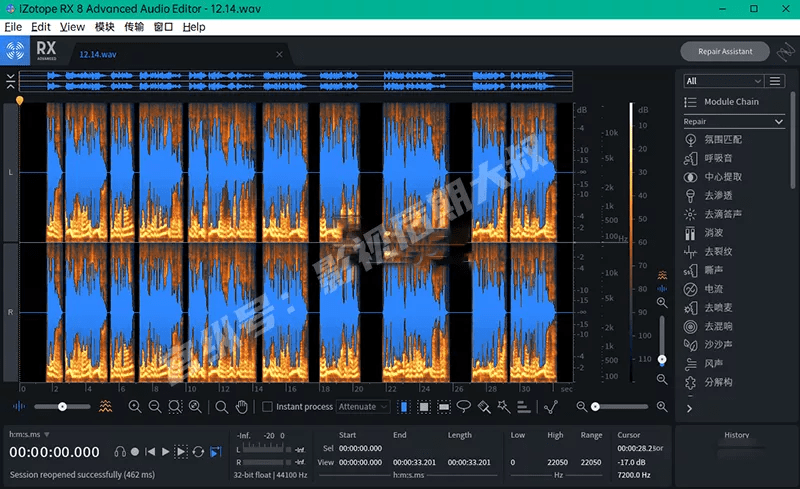Image resolution: width=800 pixels, height=489 pixels.
Task: Open the Attenuate mode dropdown
Action: [363, 407]
